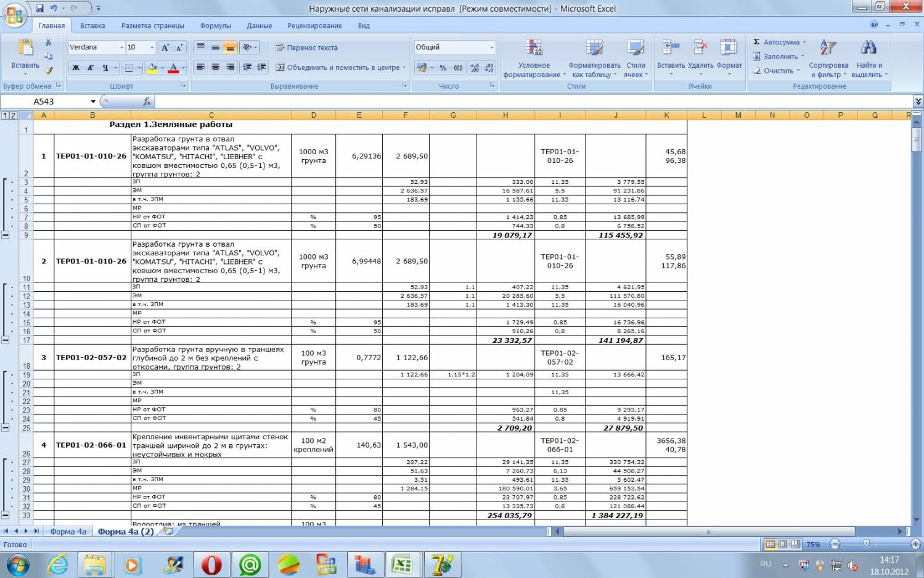Click the Increase Font Size icon

coord(165,47)
